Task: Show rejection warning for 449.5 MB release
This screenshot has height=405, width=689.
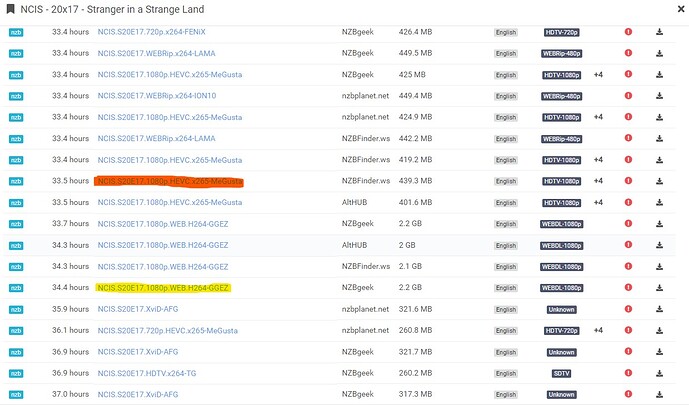Action: [x=628, y=53]
